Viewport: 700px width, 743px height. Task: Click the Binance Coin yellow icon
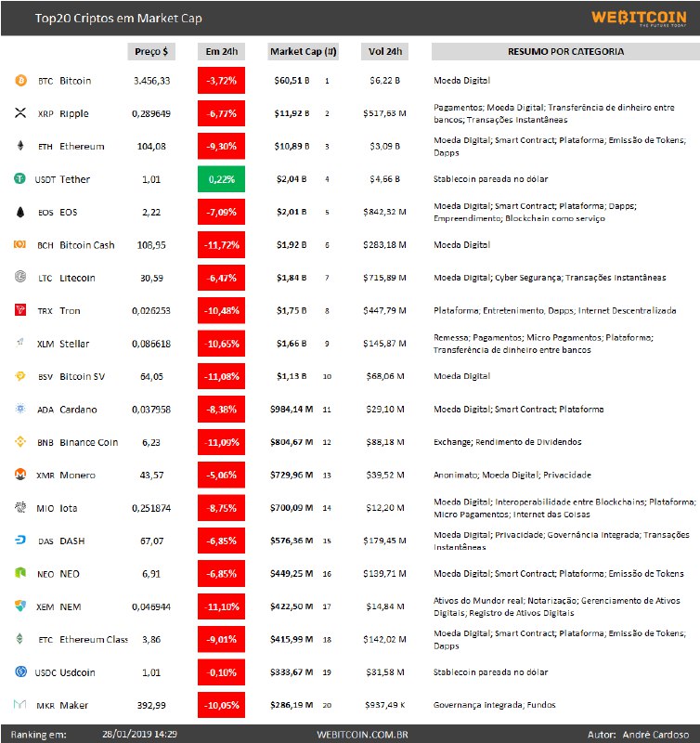tap(20, 442)
